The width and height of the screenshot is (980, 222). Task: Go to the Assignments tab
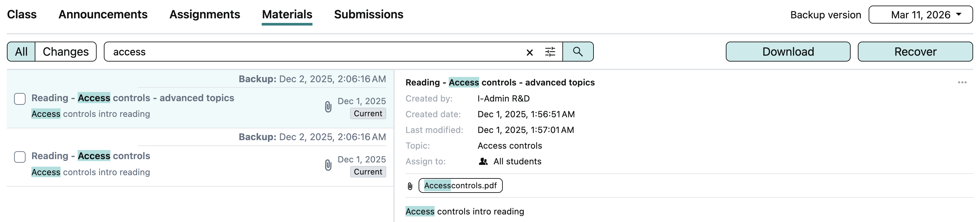click(x=205, y=14)
